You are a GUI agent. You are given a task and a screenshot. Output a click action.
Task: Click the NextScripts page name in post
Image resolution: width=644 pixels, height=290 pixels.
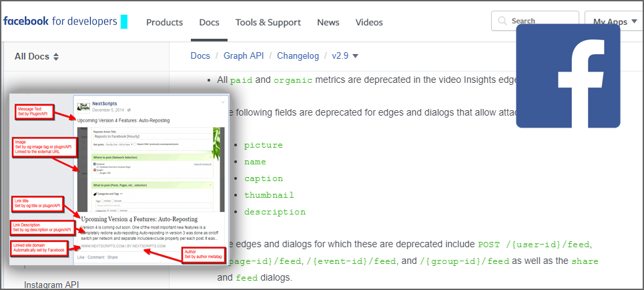pyautogui.click(x=105, y=104)
